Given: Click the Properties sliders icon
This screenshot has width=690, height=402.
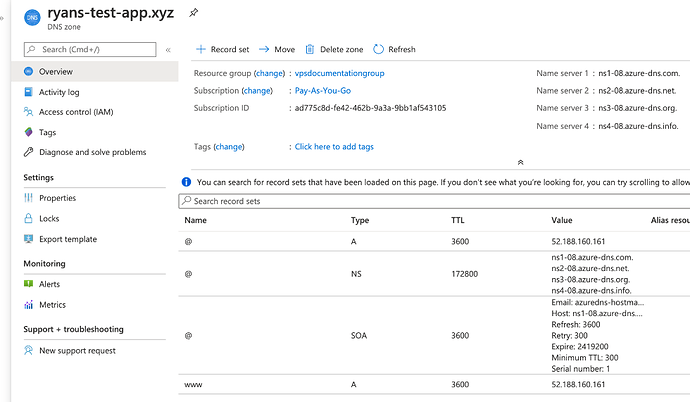Looking at the screenshot, I should [x=29, y=198].
